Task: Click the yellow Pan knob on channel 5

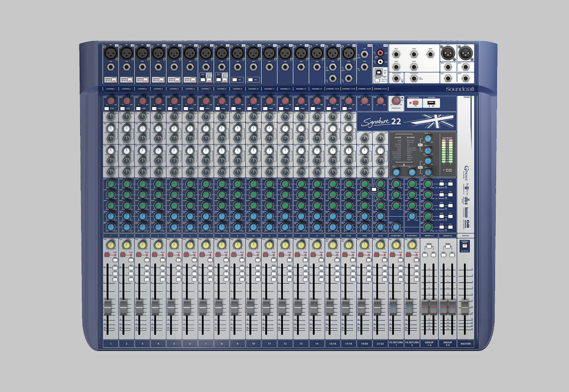Action: pos(174,245)
